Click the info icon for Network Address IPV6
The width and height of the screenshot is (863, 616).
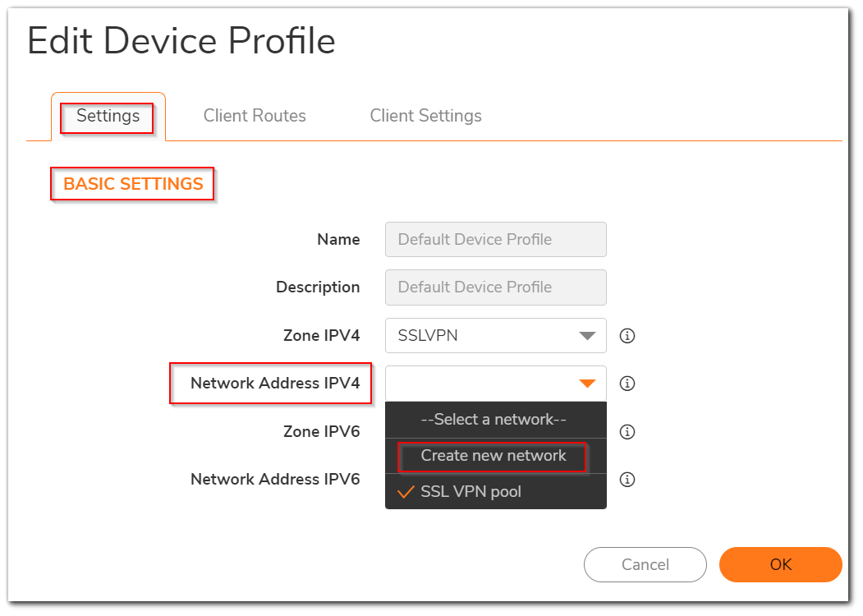coord(627,480)
